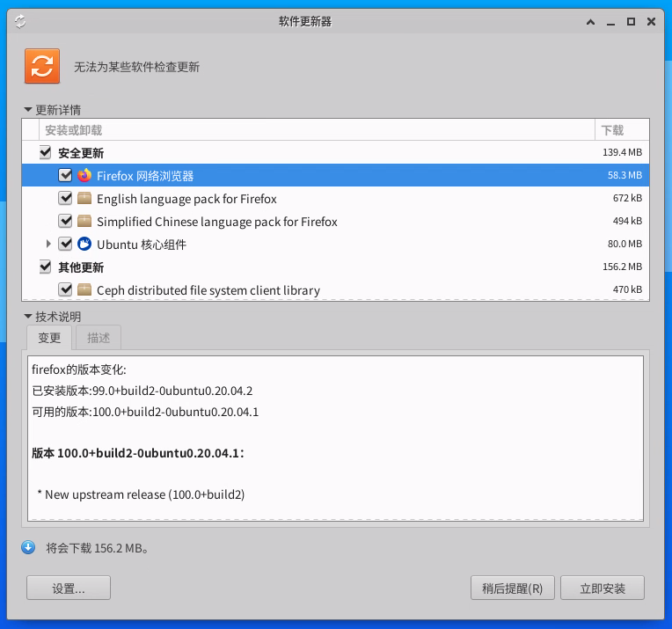Select the Ubuntu 核心组件 row label
This screenshot has width=672, height=629.
click(x=142, y=245)
